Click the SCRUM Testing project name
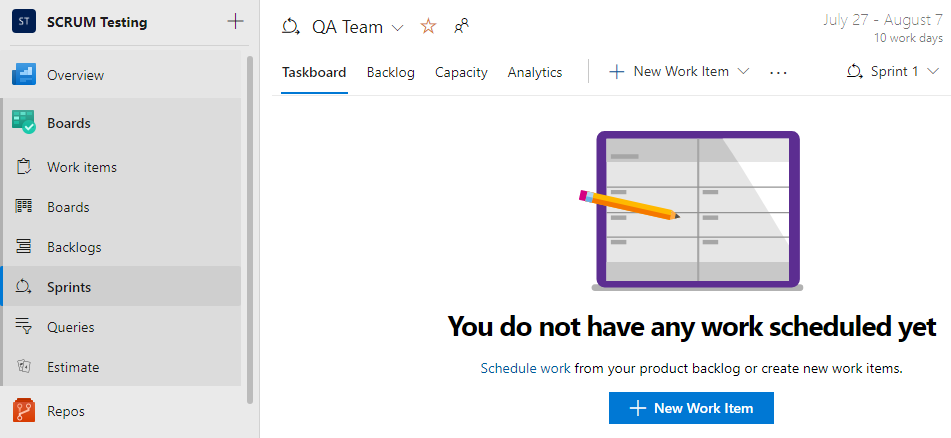Screen dimensions: 951x438 tap(97, 22)
